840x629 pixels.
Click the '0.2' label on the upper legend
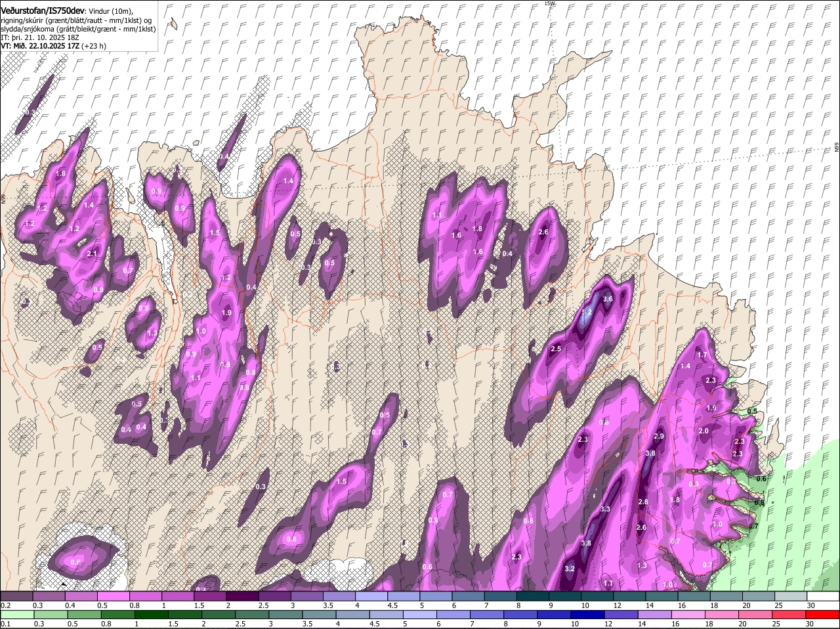coord(5,605)
